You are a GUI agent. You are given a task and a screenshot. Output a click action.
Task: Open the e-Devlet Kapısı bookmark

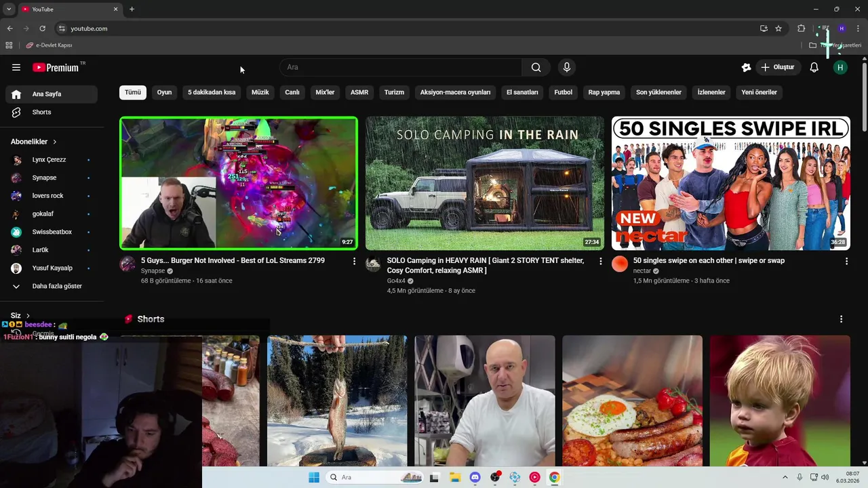point(49,45)
